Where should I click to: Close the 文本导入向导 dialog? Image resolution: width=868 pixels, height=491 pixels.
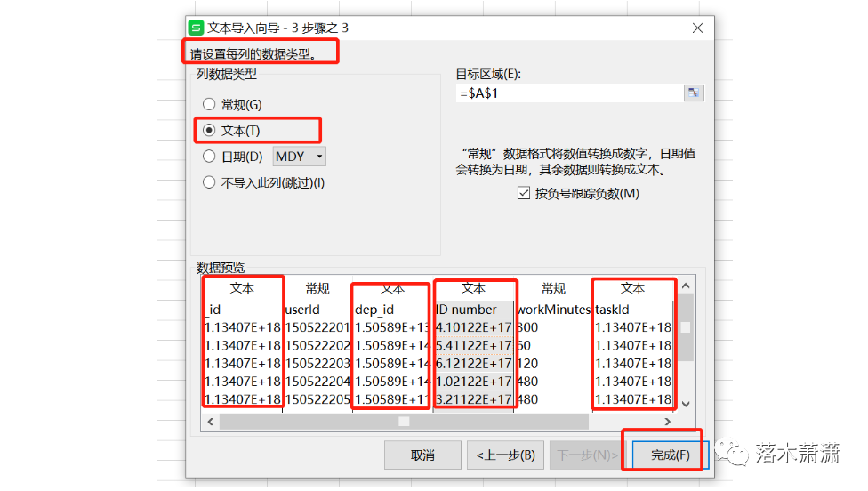697,28
